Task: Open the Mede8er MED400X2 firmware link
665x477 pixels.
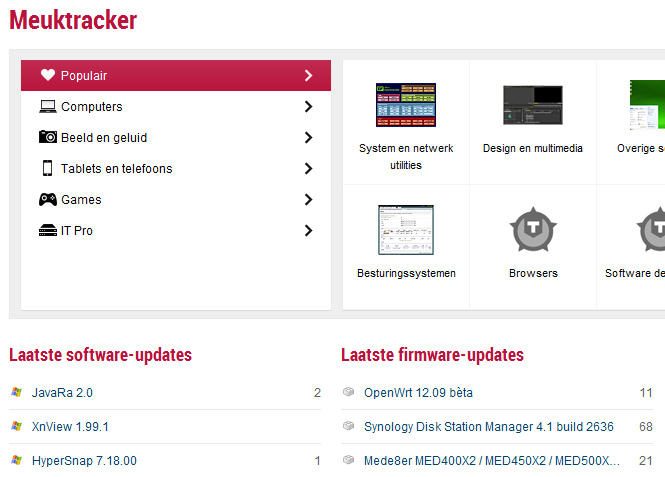Action: point(492,460)
